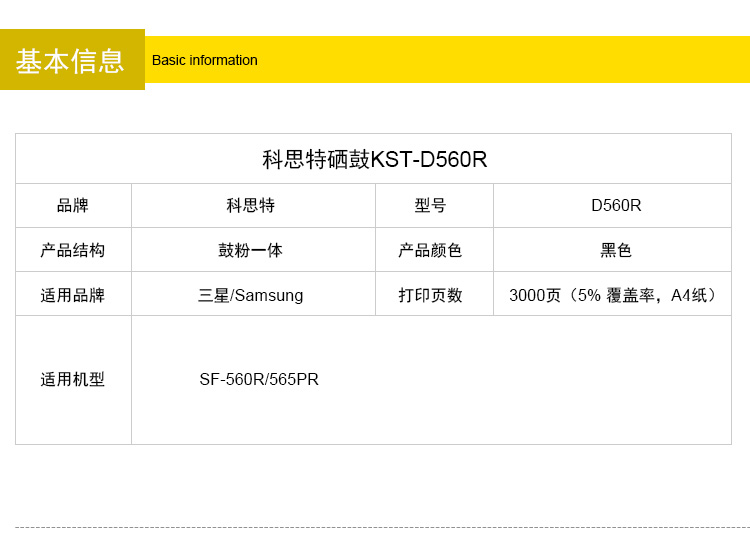This screenshot has height=533, width=750.
Task: Click the 3000页 page yield value
Action: pyautogui.click(x=614, y=295)
